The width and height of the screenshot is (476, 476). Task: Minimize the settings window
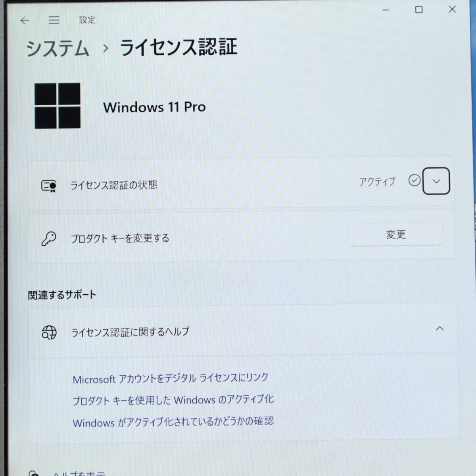386,10
